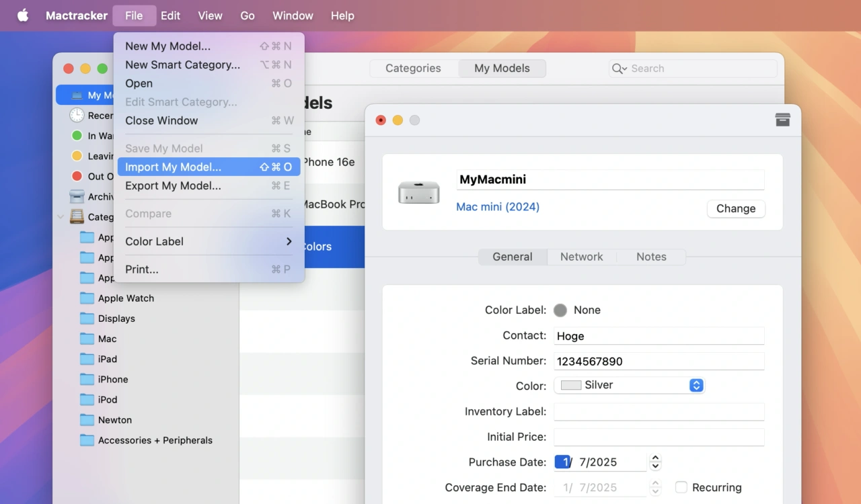This screenshot has width=861, height=504.
Task: Open the Color dropdown showing Silver
Action: (629, 385)
